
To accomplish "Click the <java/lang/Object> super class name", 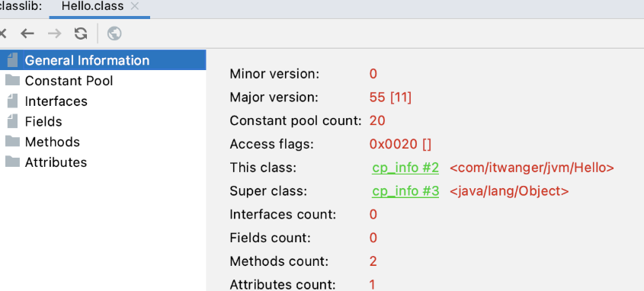I will [x=509, y=191].
